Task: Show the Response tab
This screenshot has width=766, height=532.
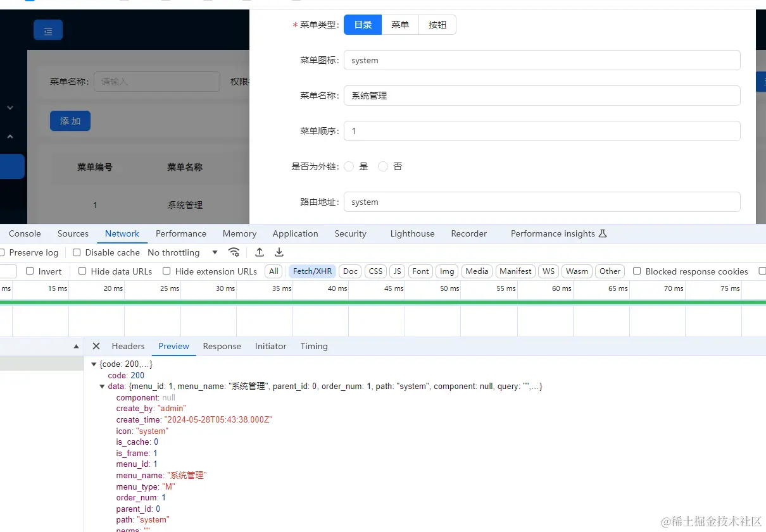Action: tap(222, 346)
